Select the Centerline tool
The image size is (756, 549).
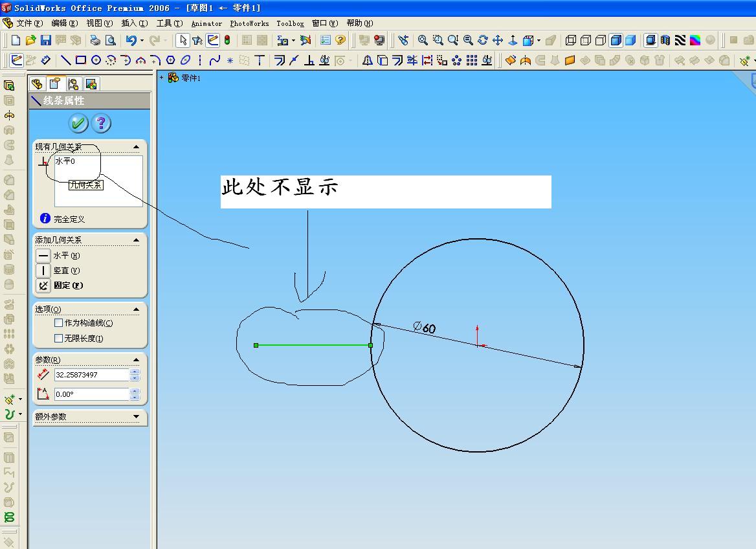click(199, 60)
